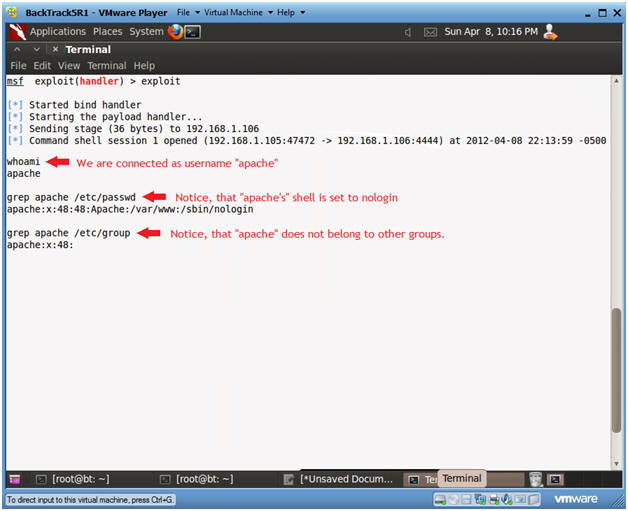Open the VMware Player File menu label
The height and width of the screenshot is (511, 628).
click(183, 12)
